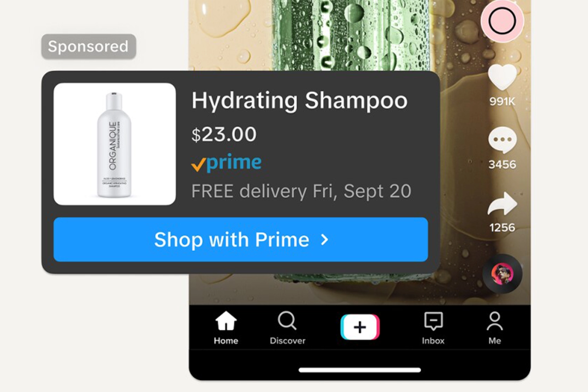Screen dimensions: 588x392
Task: Tap the 991K likes count
Action: pyautogui.click(x=502, y=102)
